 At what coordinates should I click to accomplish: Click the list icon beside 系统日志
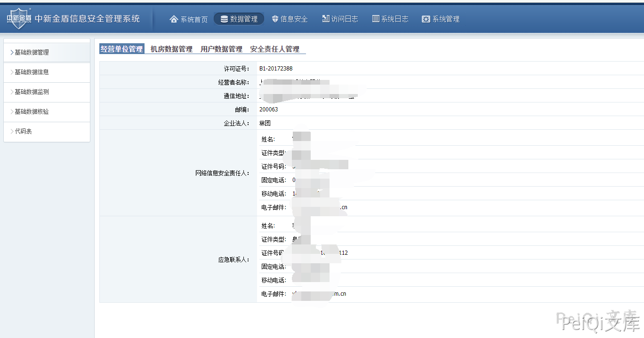click(376, 19)
